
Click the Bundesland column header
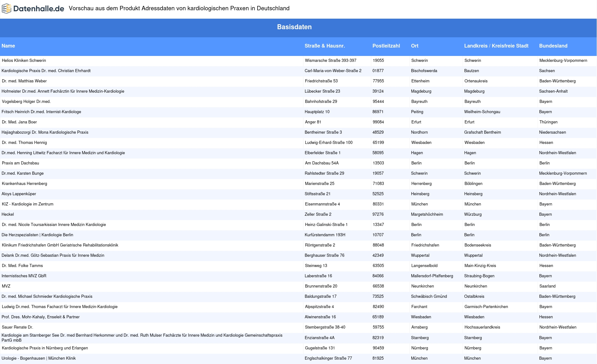[x=553, y=46]
